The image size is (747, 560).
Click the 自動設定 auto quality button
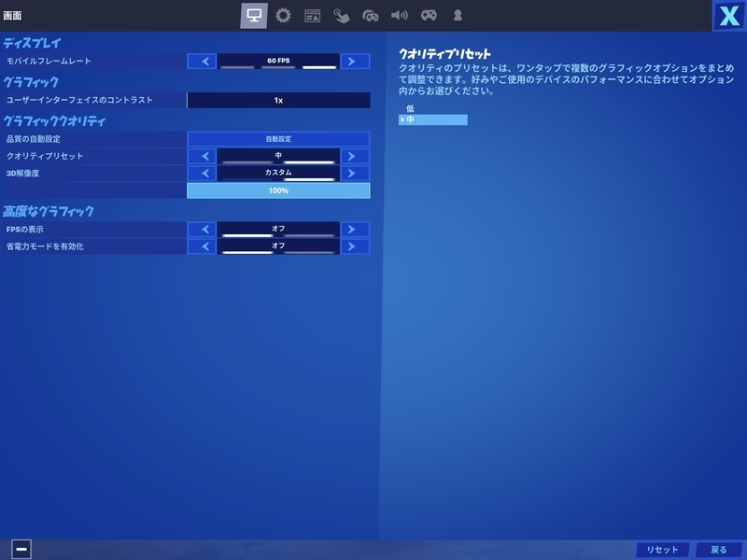click(x=278, y=139)
